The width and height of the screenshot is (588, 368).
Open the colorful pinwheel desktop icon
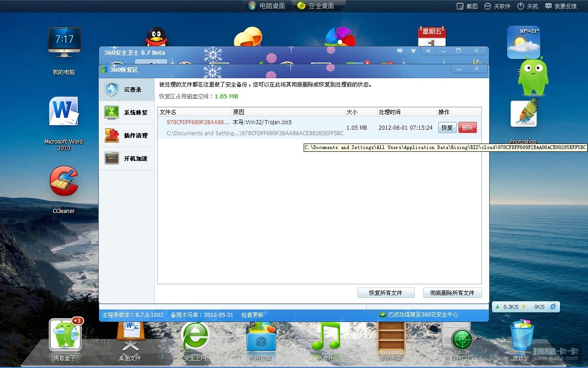coord(340,37)
